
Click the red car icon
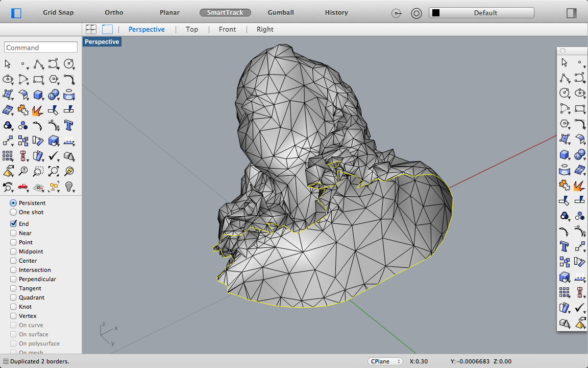tap(23, 187)
